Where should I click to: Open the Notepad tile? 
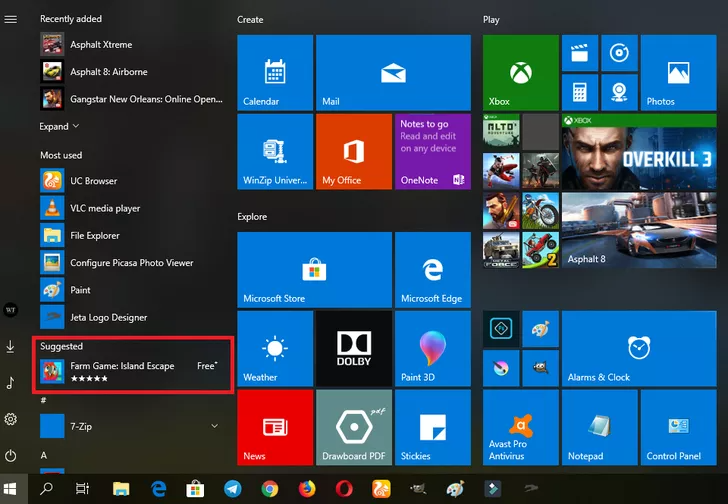599,427
